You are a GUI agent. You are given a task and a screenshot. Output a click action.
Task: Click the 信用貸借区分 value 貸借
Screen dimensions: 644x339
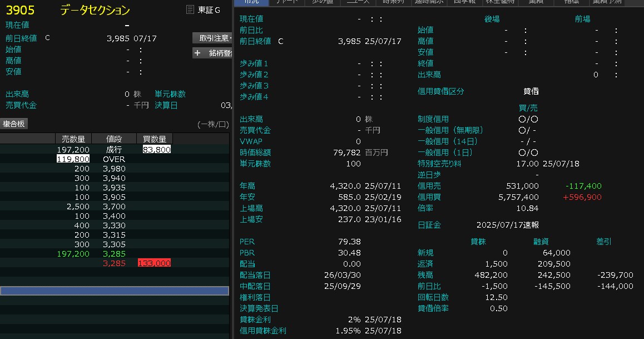(531, 91)
